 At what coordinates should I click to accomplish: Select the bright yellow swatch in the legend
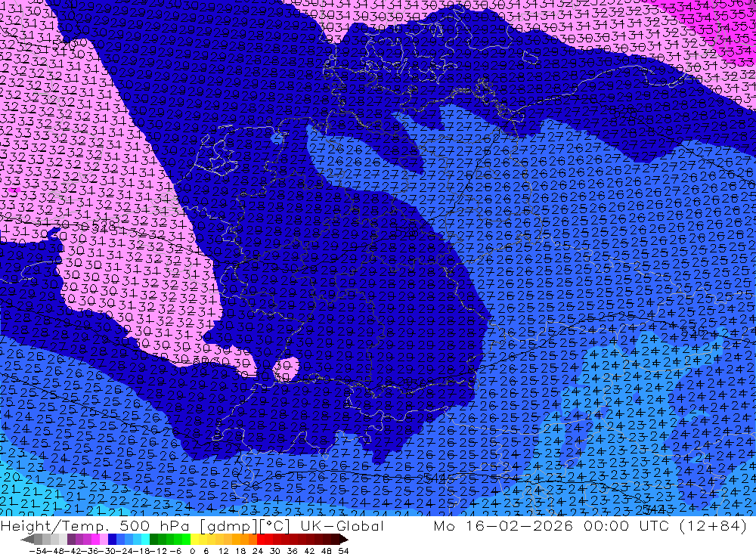point(195,540)
